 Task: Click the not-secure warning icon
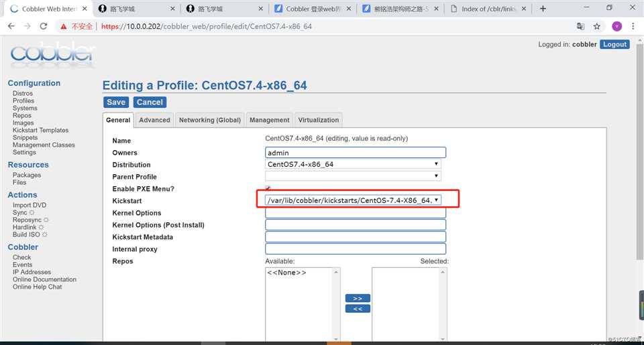pos(63,27)
